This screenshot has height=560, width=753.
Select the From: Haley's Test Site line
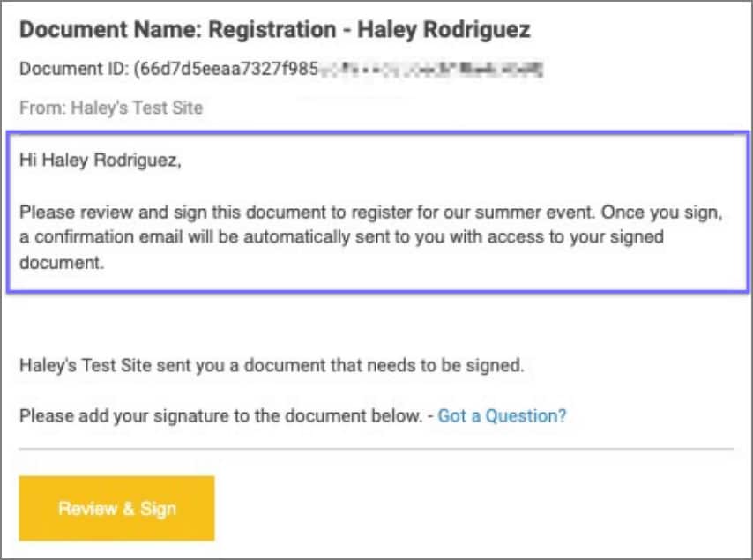112,107
